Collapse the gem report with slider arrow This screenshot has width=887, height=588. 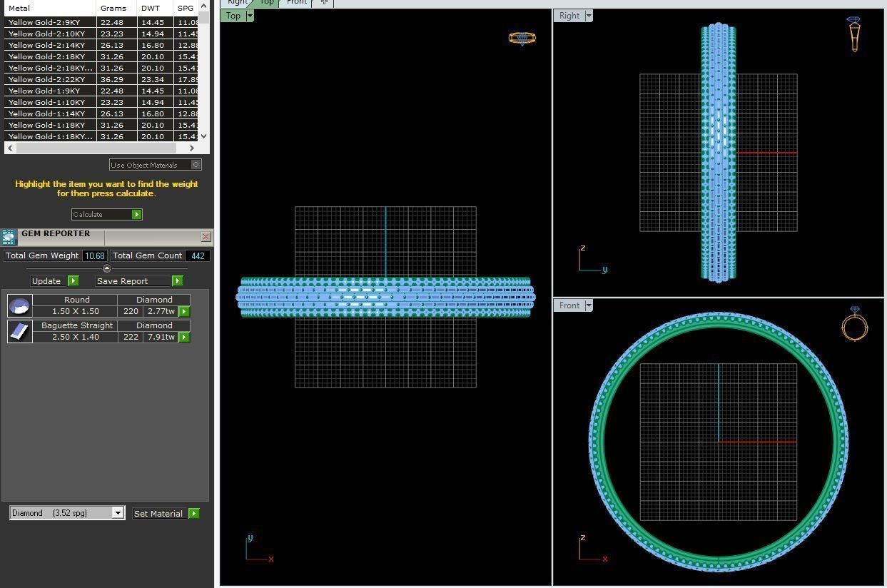tap(107, 269)
